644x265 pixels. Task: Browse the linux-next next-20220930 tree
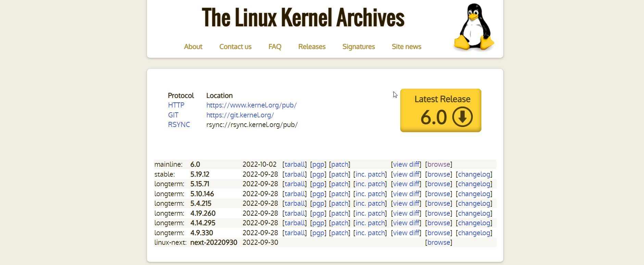pos(439,242)
